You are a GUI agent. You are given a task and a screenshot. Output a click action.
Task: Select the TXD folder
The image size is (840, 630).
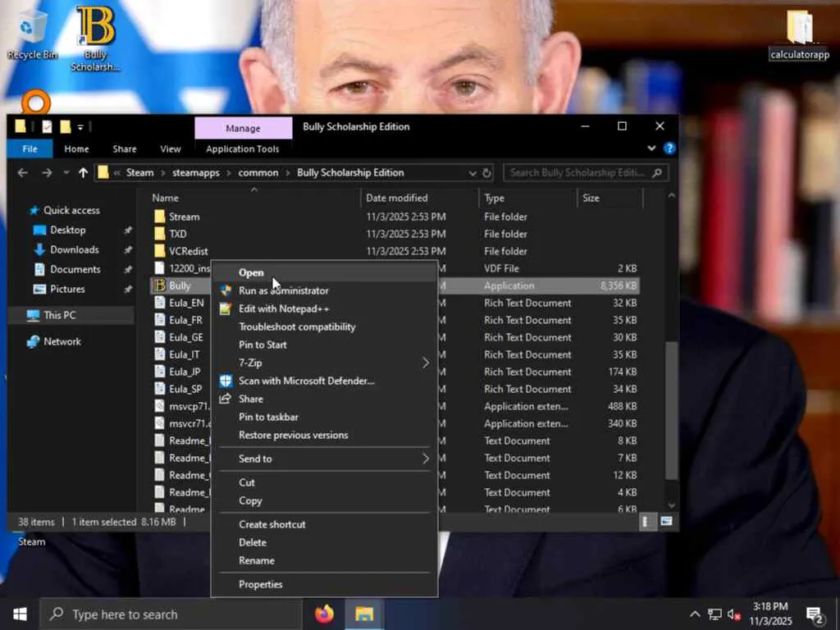click(178, 234)
